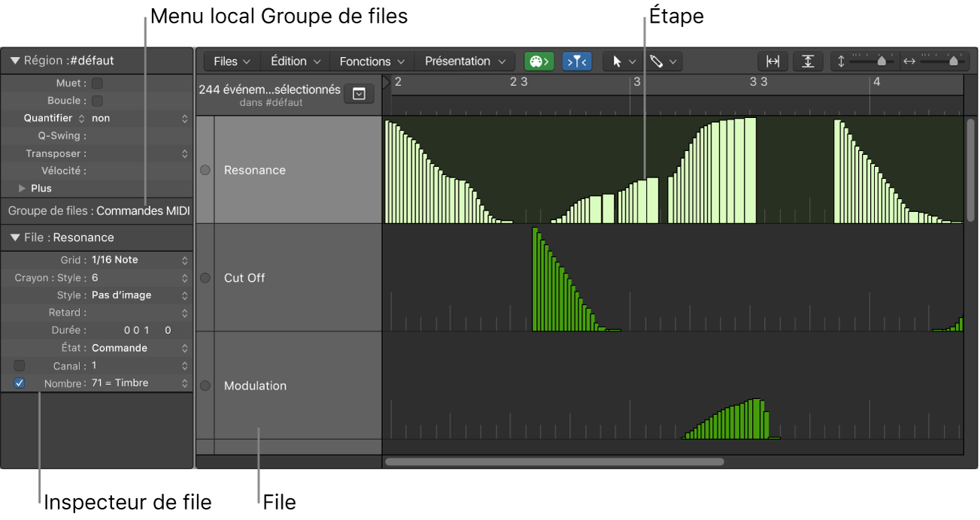The height and width of the screenshot is (520, 980).
Task: Open Groupe de files menu Commandes MIDI
Action: pos(143,211)
